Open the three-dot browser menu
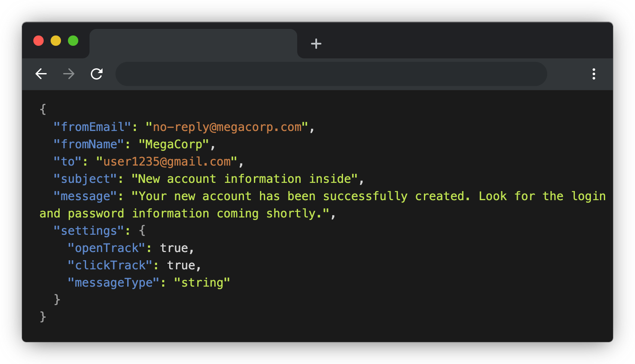 point(594,74)
